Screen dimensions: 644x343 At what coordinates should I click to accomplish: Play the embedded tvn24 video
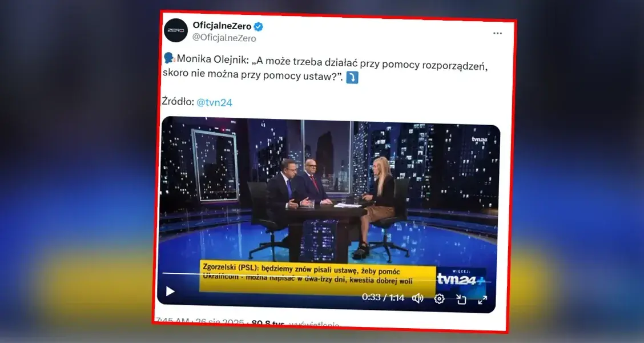click(x=170, y=291)
